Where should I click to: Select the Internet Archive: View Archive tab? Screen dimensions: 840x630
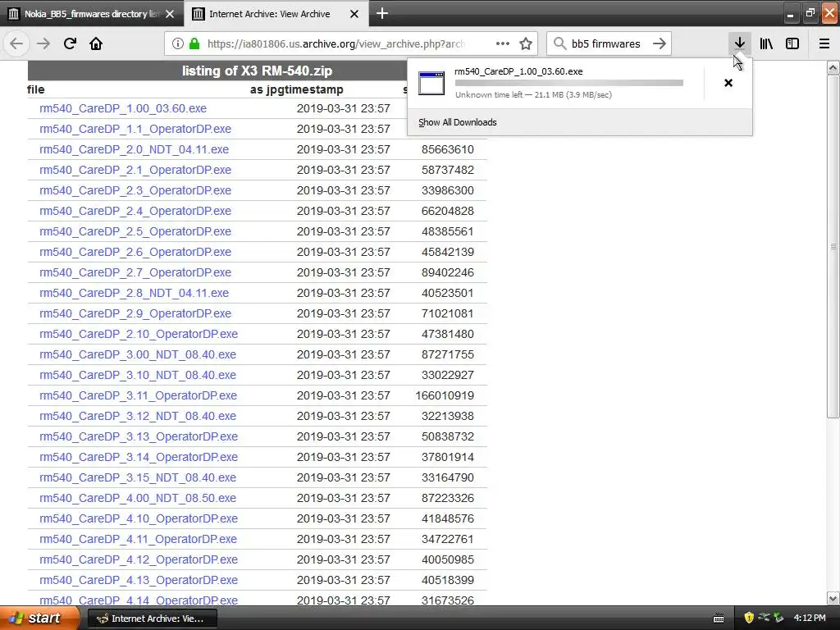coord(276,14)
